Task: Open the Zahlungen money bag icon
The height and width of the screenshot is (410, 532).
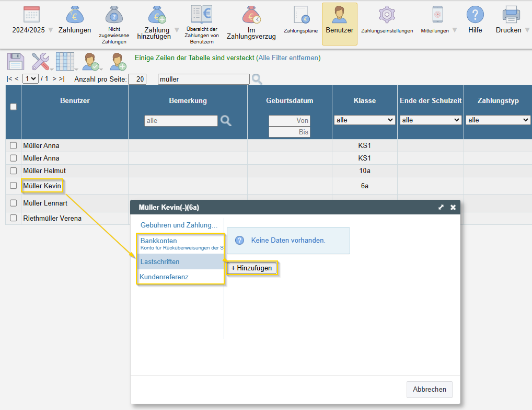Action: tap(75, 15)
